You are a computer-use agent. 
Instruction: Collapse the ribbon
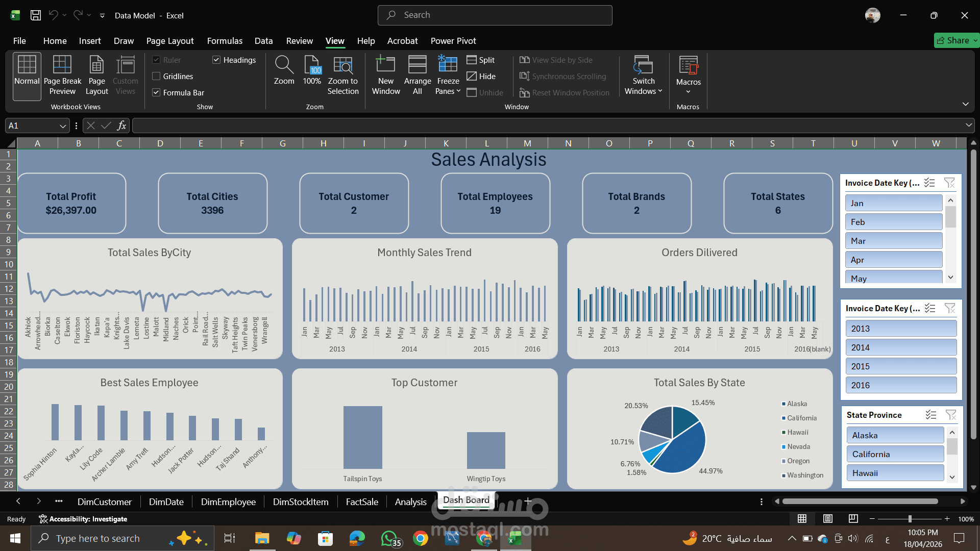point(965,104)
